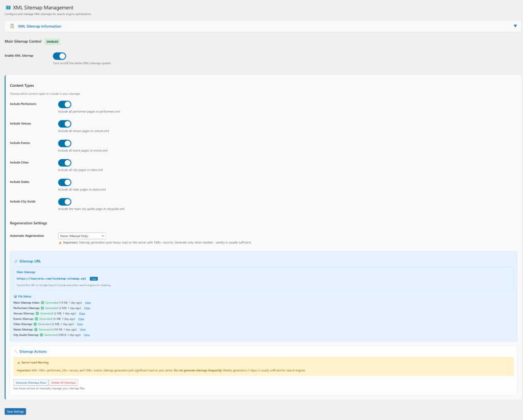Disable the Include City Guide toggle
Image resolution: width=523 pixels, height=420 pixels.
(65, 202)
